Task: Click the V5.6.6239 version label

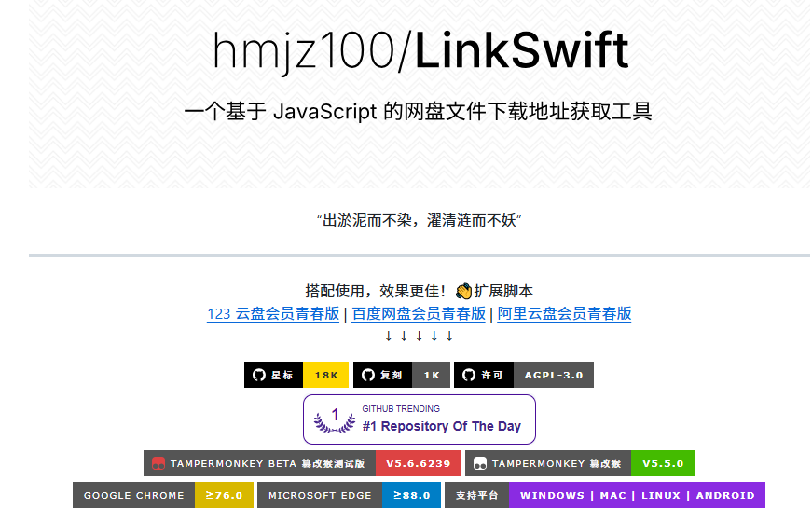Action: point(419,463)
